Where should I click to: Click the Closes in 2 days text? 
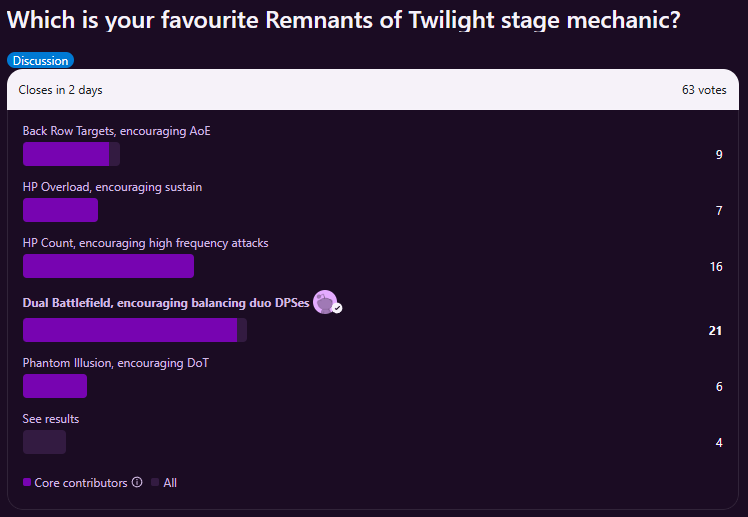point(60,90)
